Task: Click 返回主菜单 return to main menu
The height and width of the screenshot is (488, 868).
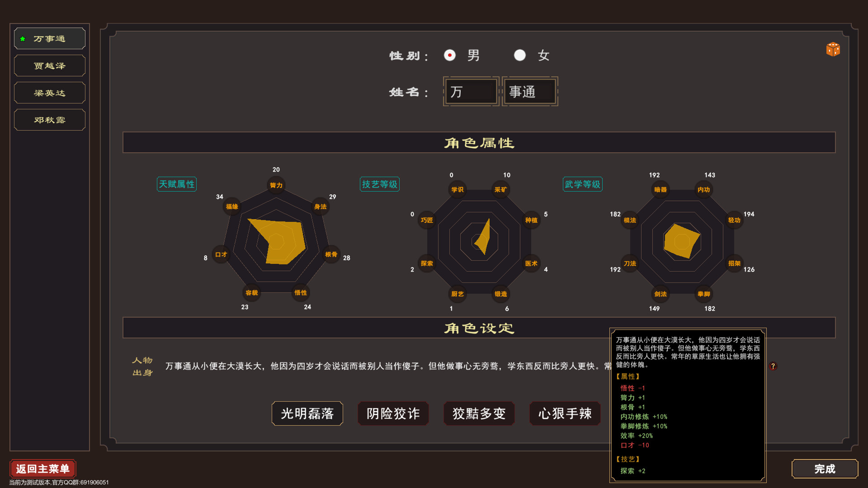Action: pos(43,469)
